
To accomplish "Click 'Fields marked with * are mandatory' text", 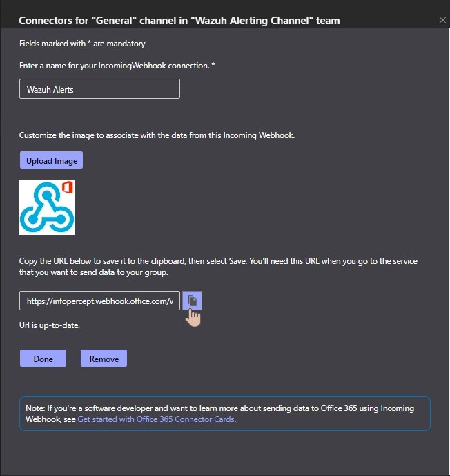I will click(82, 44).
